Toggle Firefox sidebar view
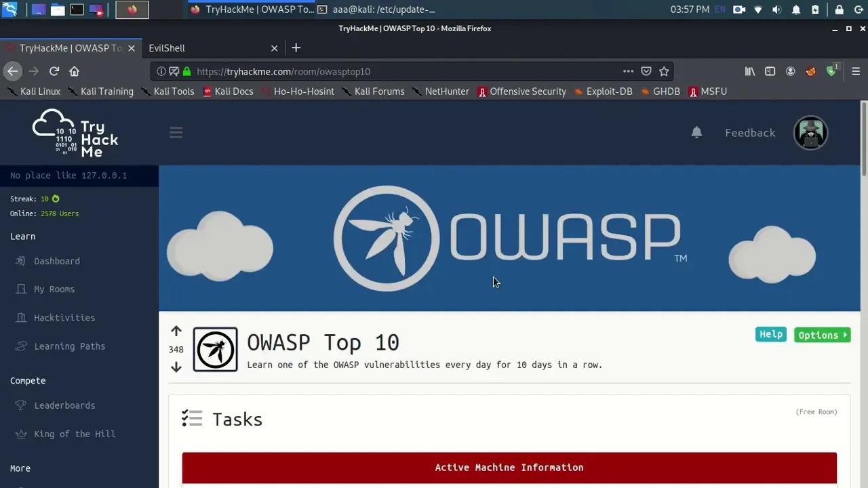 point(770,71)
